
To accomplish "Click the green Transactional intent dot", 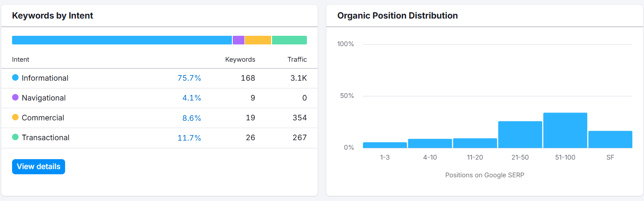I will click(x=16, y=137).
